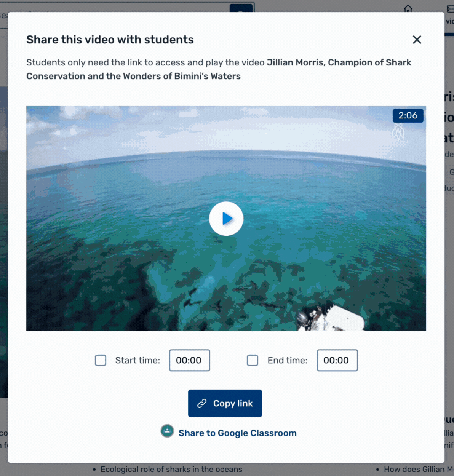
Task: Click the Google Classroom icon
Action: click(167, 431)
